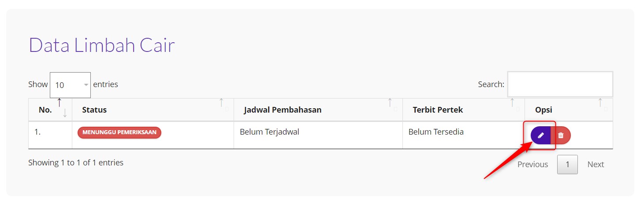The image size is (644, 205).
Task: Click sort arrow in Terbit Pertek column
Action: pyautogui.click(x=513, y=105)
